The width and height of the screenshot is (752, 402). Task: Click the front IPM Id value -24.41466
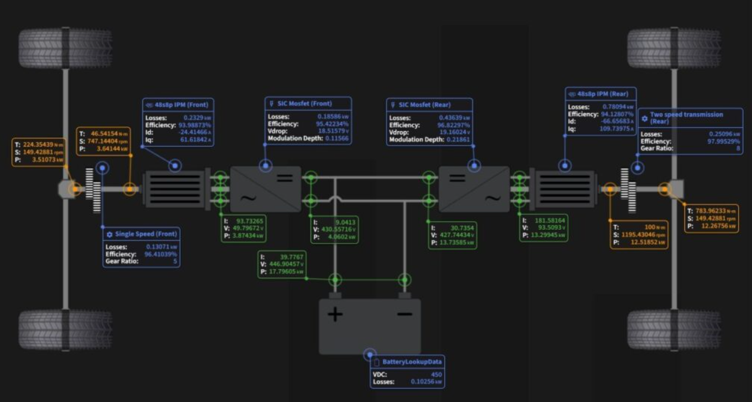[191, 132]
